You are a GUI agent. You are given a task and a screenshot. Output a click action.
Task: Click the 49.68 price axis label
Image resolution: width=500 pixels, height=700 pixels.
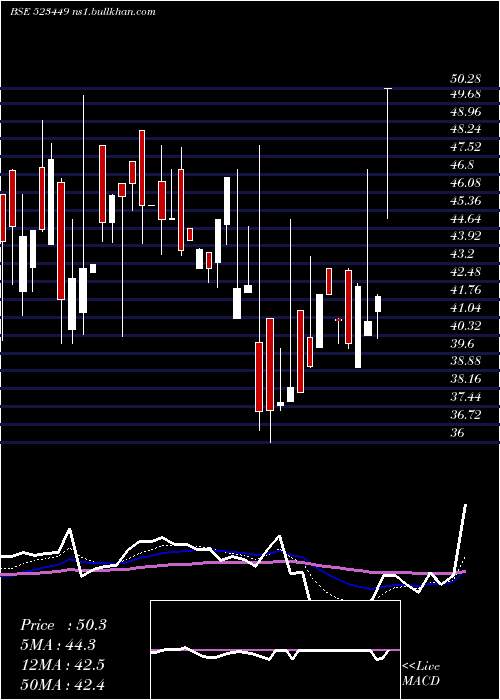[466, 94]
